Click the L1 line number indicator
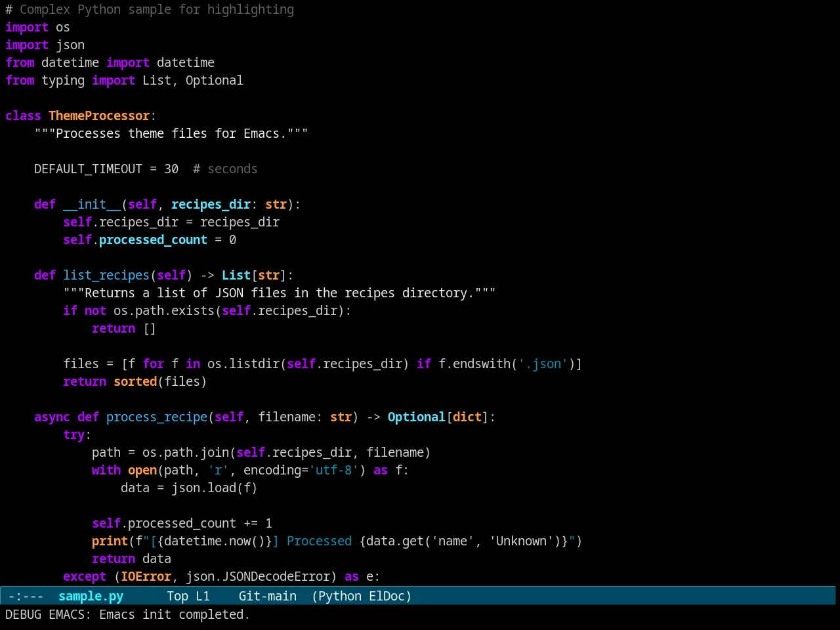This screenshot has height=630, width=840. 203,596
